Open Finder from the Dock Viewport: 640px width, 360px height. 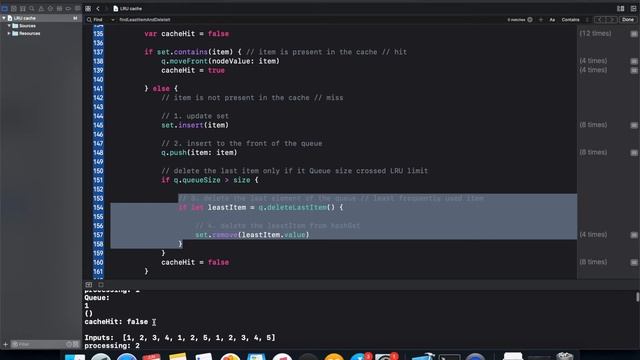point(75,357)
